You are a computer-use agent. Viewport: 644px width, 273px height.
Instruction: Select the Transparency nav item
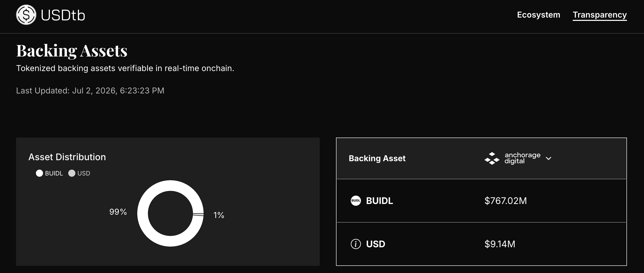600,15
